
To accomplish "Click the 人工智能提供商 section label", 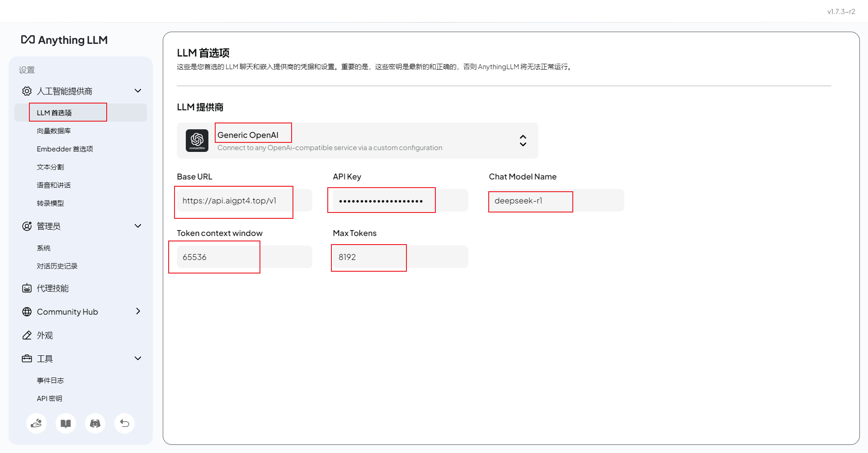I will click(x=64, y=91).
